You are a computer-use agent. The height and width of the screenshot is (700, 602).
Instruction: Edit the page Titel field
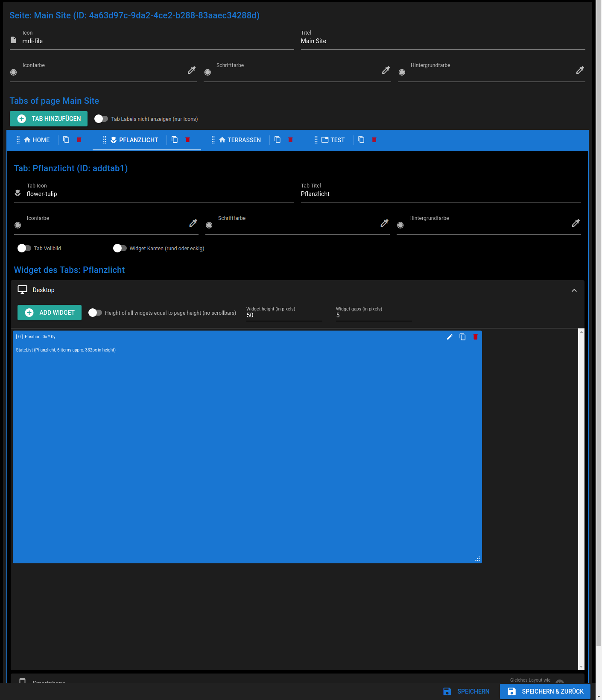coord(443,41)
